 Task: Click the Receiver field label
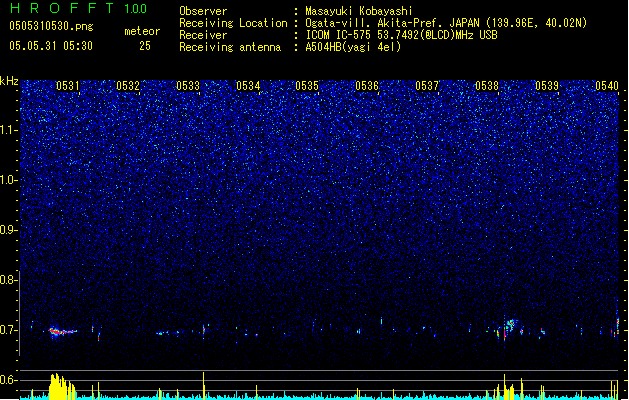203,35
